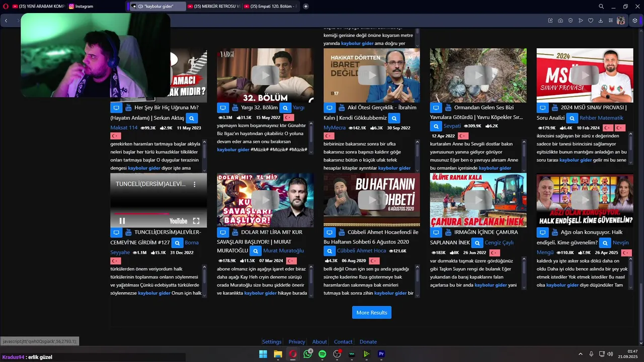This screenshot has width=644, height=362.
Task: Seek on TUNCELİ video red progress bar
Action: pos(158,214)
